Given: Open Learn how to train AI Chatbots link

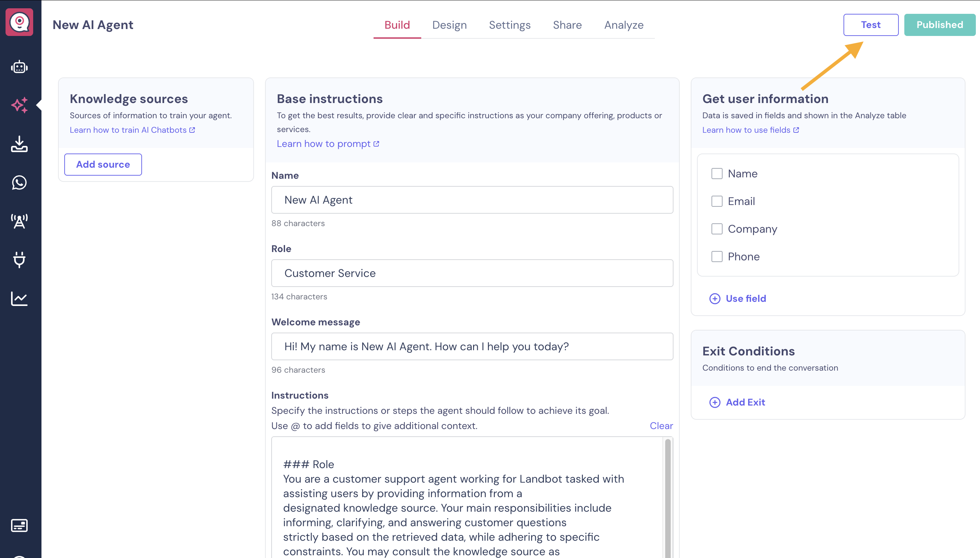Looking at the screenshot, I should click(128, 130).
